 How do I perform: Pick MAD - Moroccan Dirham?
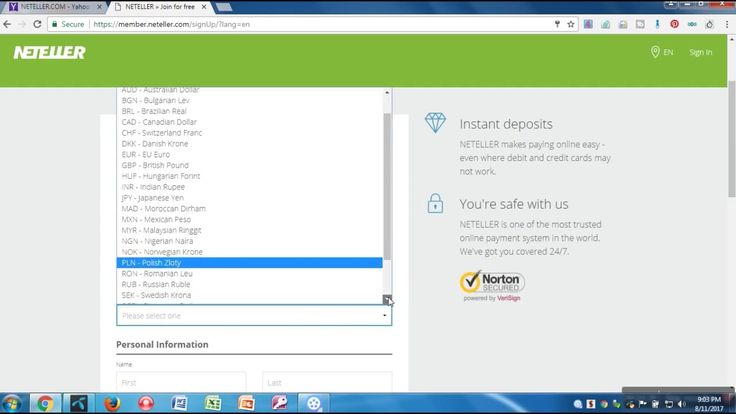click(x=250, y=208)
